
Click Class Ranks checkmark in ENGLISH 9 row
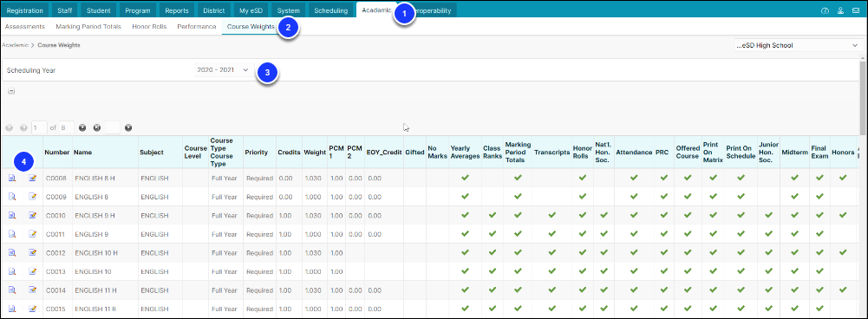tap(492, 234)
